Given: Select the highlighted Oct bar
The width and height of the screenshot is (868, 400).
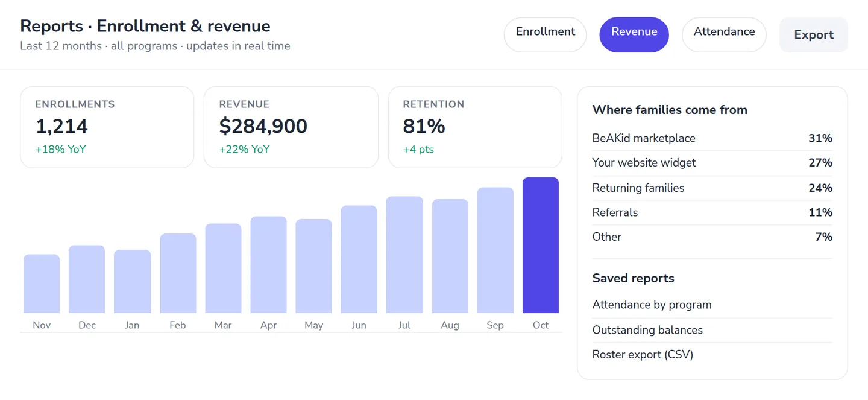Looking at the screenshot, I should pyautogui.click(x=541, y=246).
